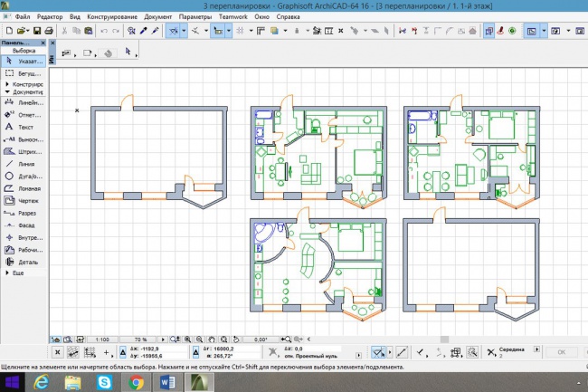Click the 70 % zoom value button
This screenshot has height=392, width=588.
138,339
